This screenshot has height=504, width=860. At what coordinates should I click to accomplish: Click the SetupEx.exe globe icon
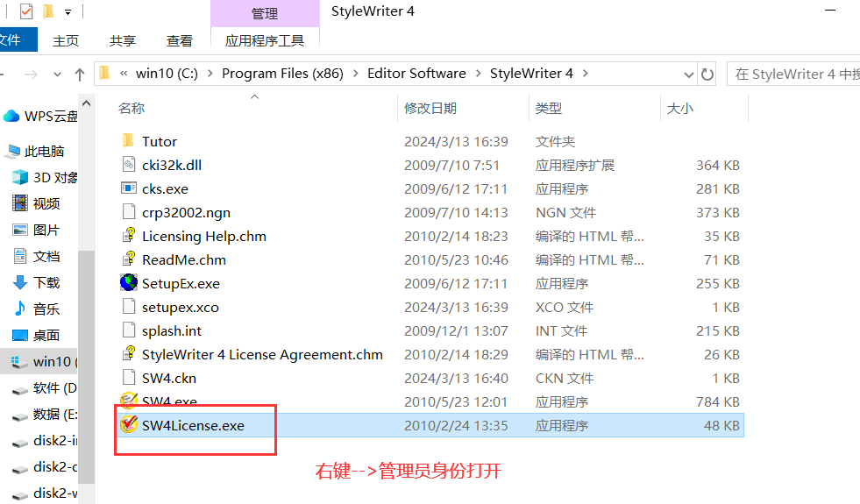[128, 282]
